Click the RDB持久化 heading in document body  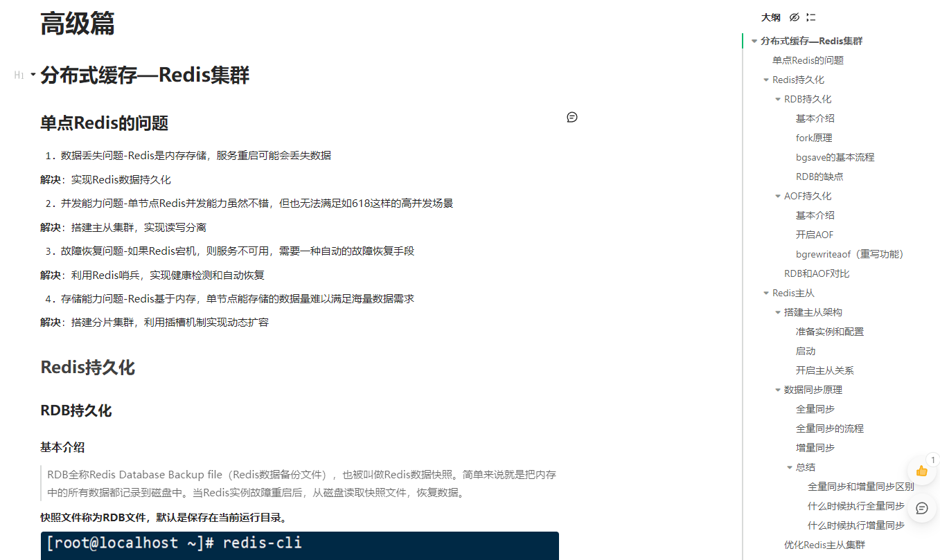tap(76, 410)
